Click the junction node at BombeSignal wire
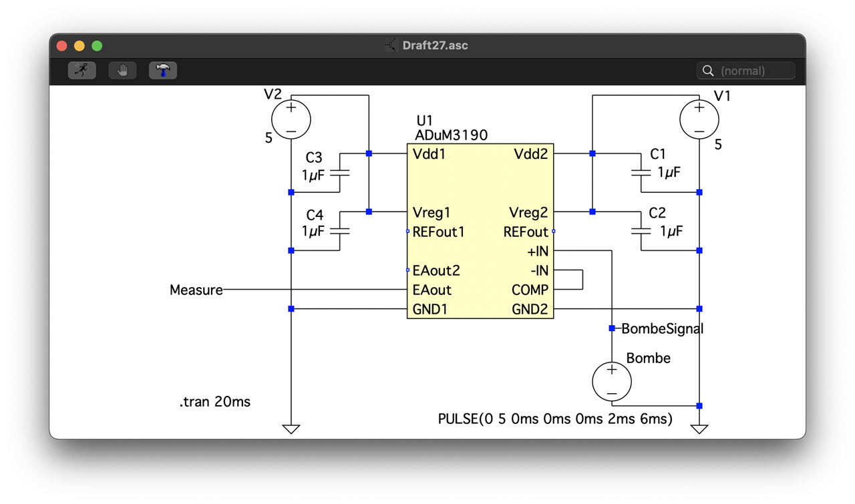This screenshot has width=855, height=504. coord(612,328)
